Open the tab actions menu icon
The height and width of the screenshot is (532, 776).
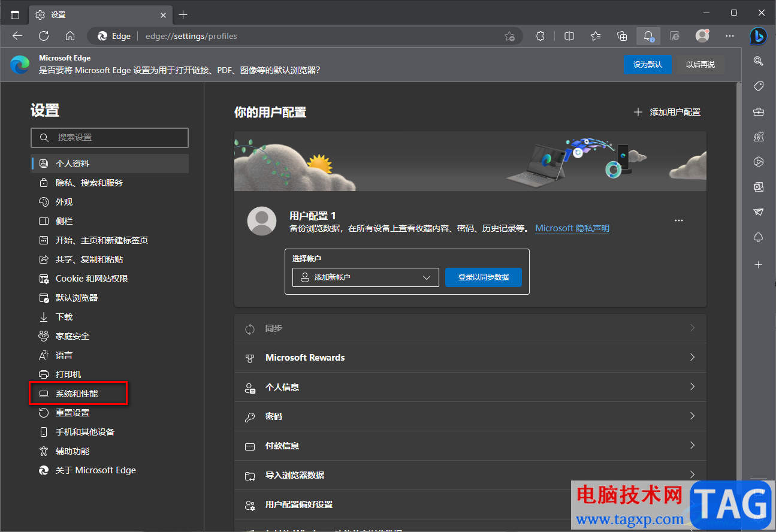pyautogui.click(x=15, y=14)
